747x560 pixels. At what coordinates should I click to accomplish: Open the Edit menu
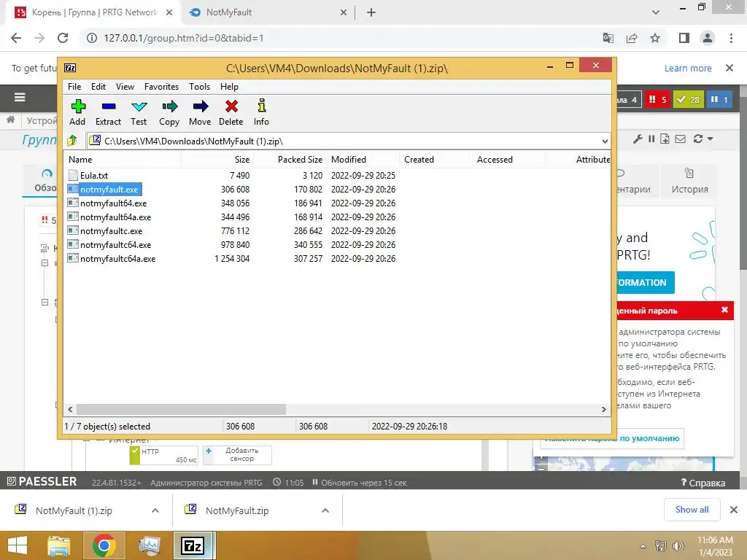point(98,87)
